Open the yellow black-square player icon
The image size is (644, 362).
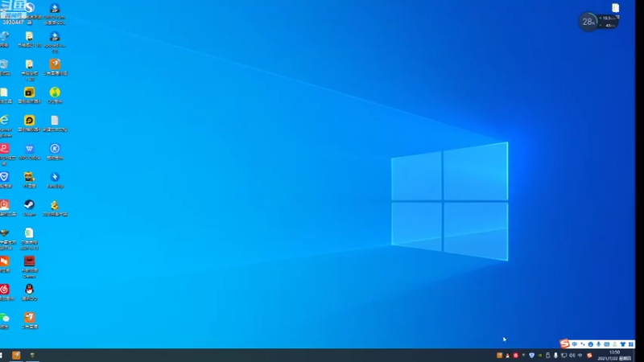(x=29, y=93)
